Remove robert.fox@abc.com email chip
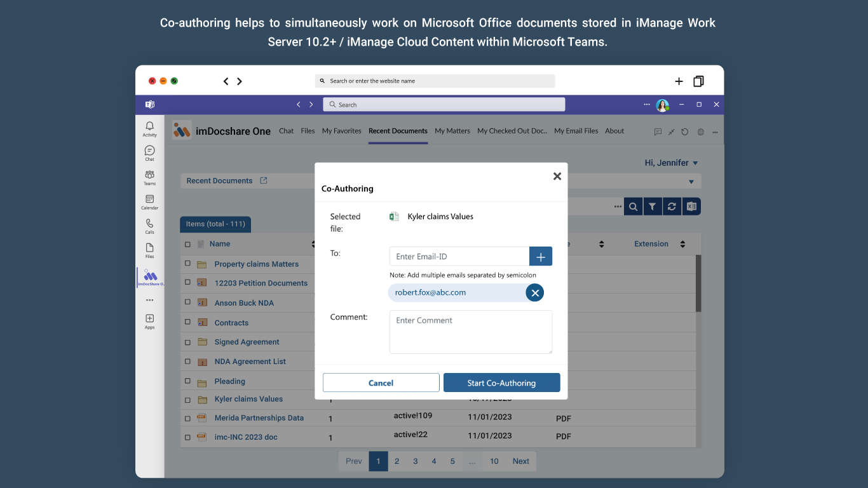This screenshot has height=488, width=868. pos(535,292)
